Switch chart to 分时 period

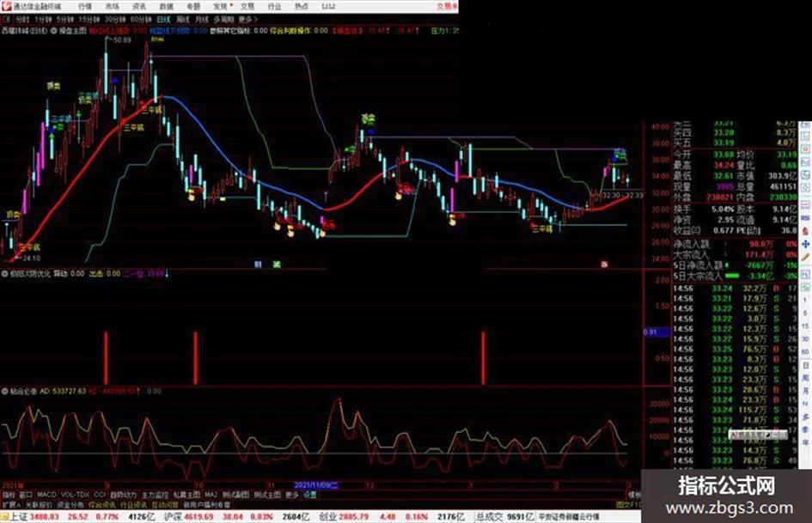point(21,19)
